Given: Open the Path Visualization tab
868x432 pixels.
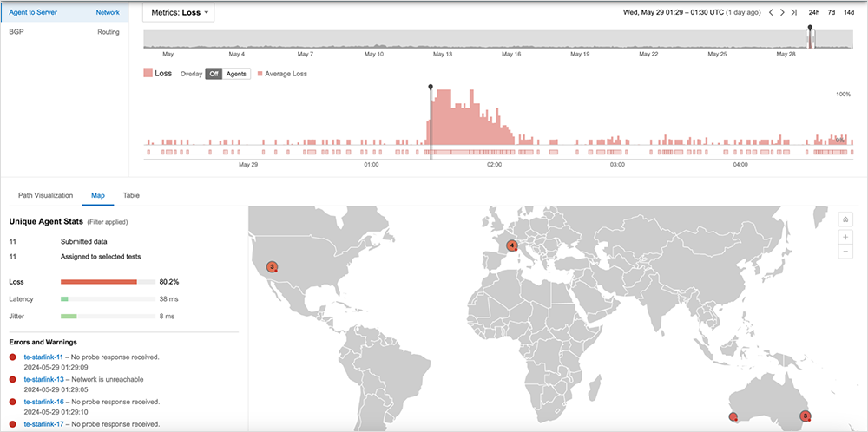Looking at the screenshot, I should pyautogui.click(x=45, y=195).
